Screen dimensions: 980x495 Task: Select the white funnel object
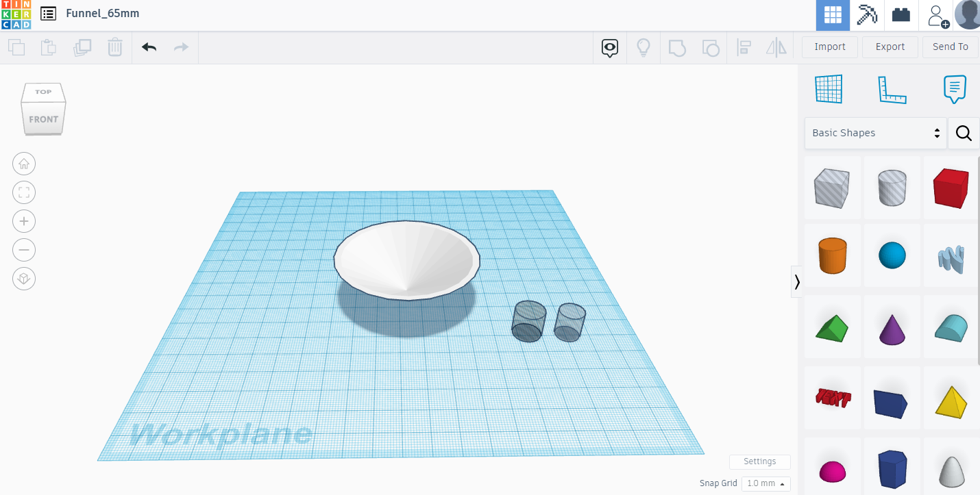pos(407,259)
